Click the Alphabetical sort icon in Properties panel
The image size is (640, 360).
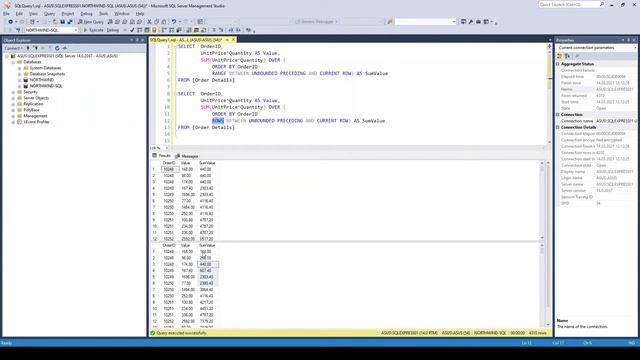tap(567, 56)
